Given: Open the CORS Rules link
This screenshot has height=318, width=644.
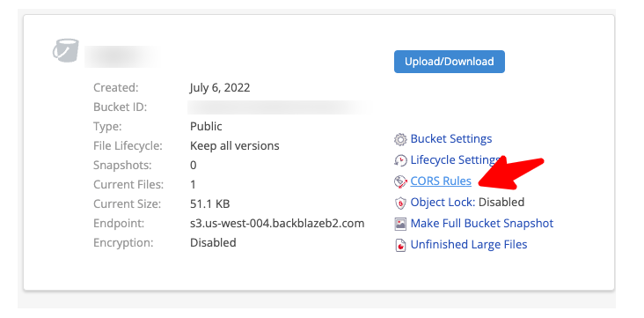Looking at the screenshot, I should (x=441, y=181).
